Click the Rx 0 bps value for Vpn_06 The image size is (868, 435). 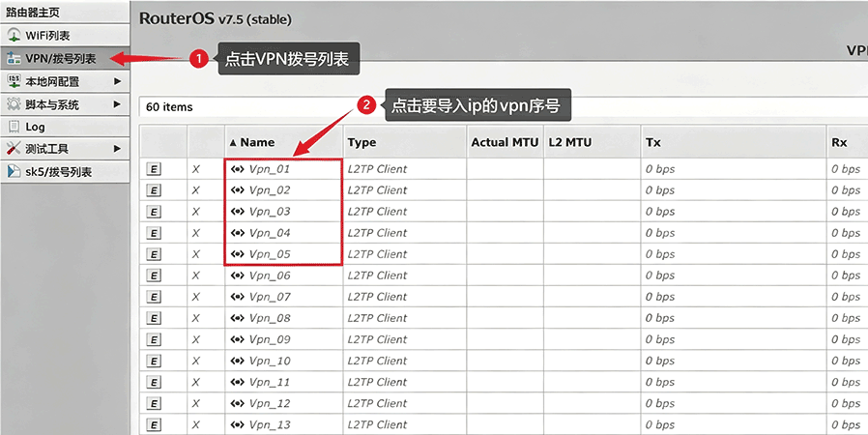pyautogui.click(x=846, y=275)
